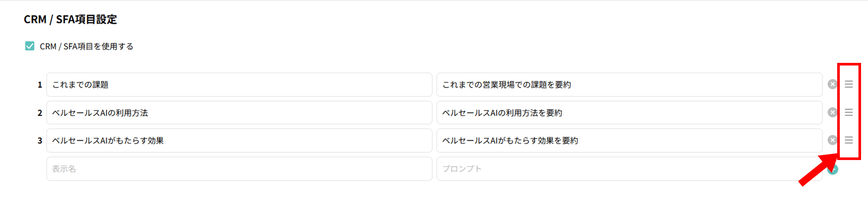This screenshot has height=206, width=868.
Task: Uncheck the CRM / SFA項目を使用する checkbox
Action: (x=30, y=46)
